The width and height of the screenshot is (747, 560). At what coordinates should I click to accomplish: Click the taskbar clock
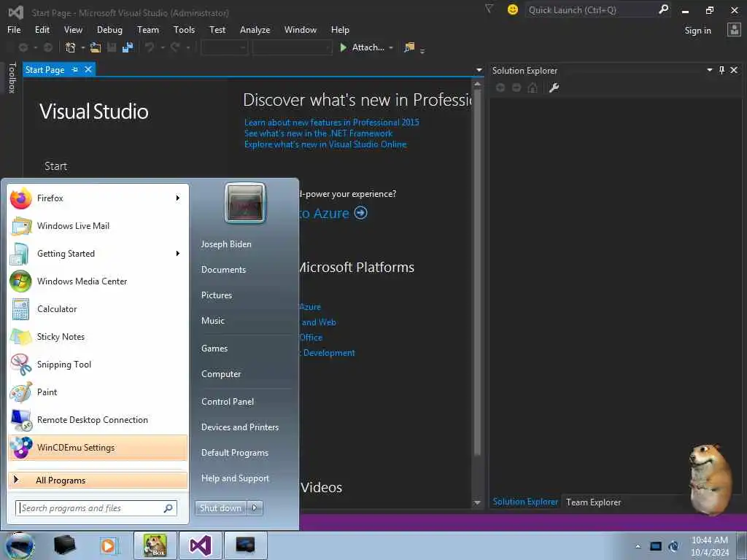click(x=709, y=545)
